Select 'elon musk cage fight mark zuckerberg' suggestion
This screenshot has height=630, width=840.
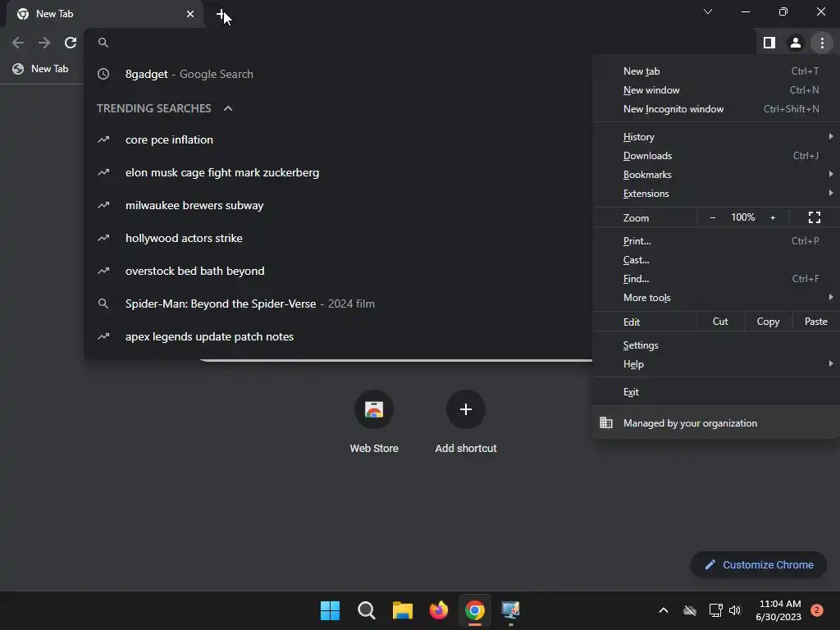tap(339, 172)
